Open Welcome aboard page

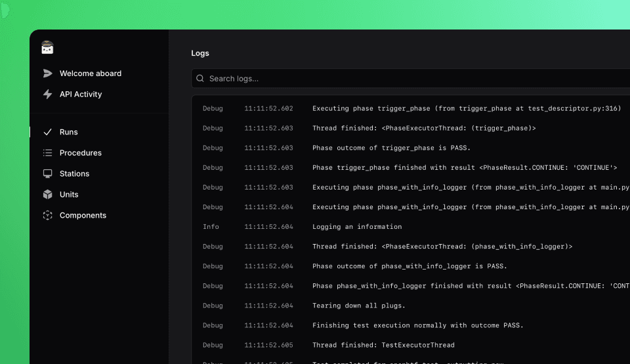click(91, 73)
